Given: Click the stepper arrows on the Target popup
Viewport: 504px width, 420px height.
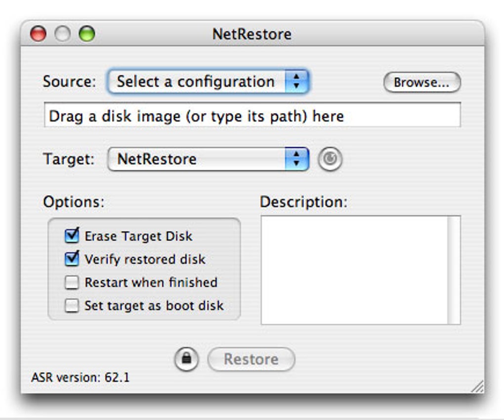Looking at the screenshot, I should click(x=297, y=159).
